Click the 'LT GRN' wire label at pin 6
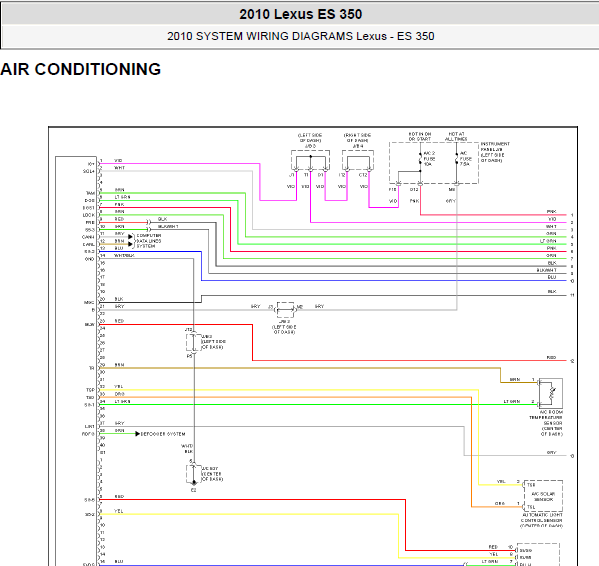Image resolution: width=599 pixels, height=566 pixels. point(122,197)
